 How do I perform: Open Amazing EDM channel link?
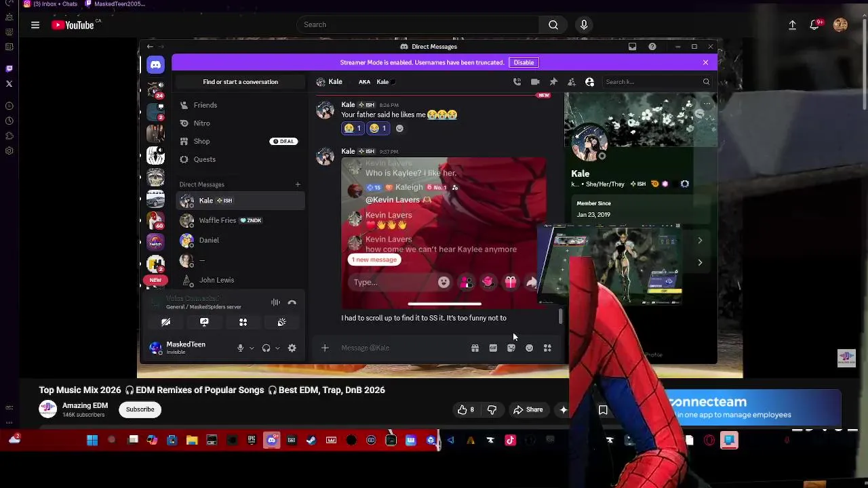point(85,405)
